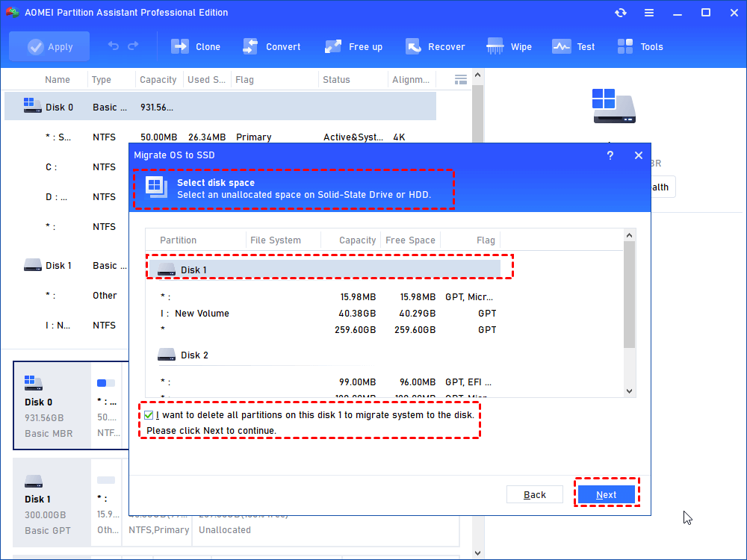Viewport: 747px width, 560px height.
Task: Click the Type column header
Action: (x=102, y=80)
